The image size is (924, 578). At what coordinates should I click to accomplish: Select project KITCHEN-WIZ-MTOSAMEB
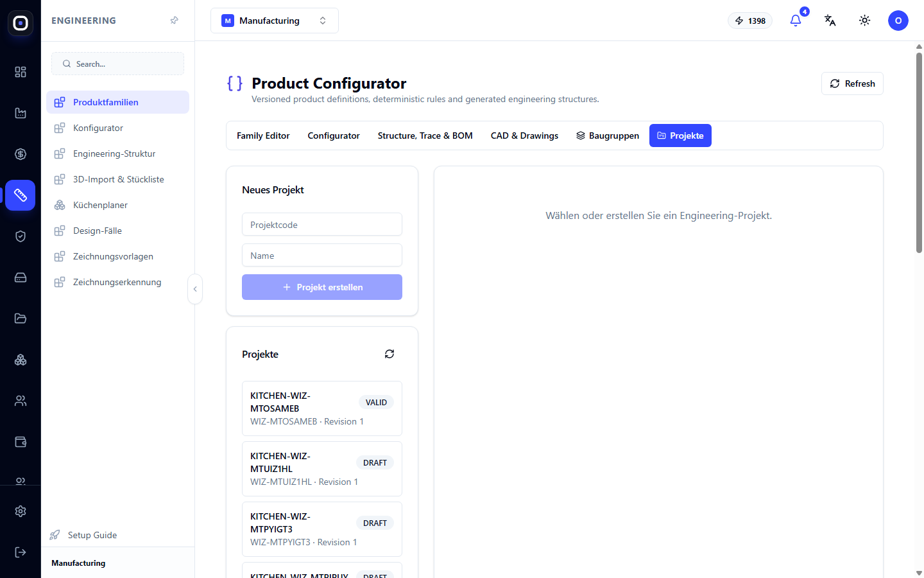[x=322, y=408]
